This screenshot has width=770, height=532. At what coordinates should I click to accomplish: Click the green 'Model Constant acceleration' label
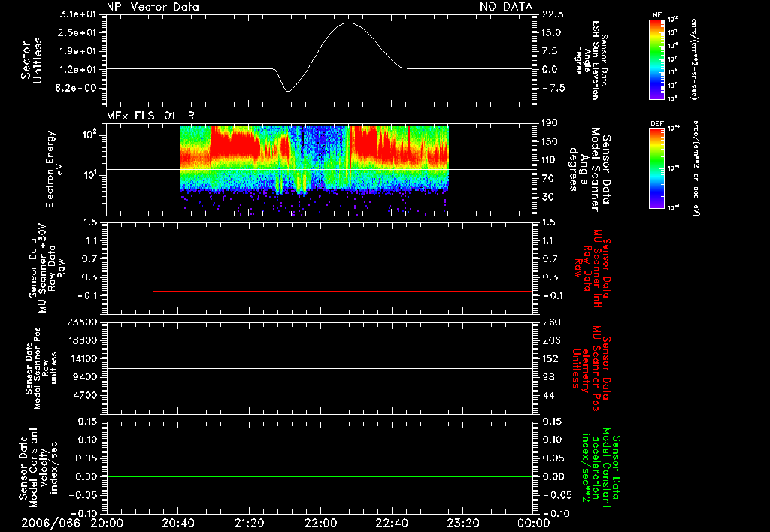point(600,468)
